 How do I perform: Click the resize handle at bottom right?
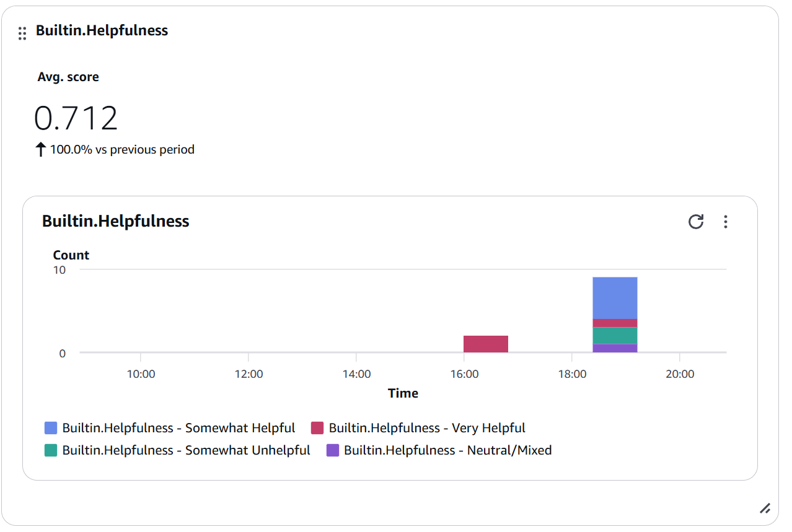(765, 508)
